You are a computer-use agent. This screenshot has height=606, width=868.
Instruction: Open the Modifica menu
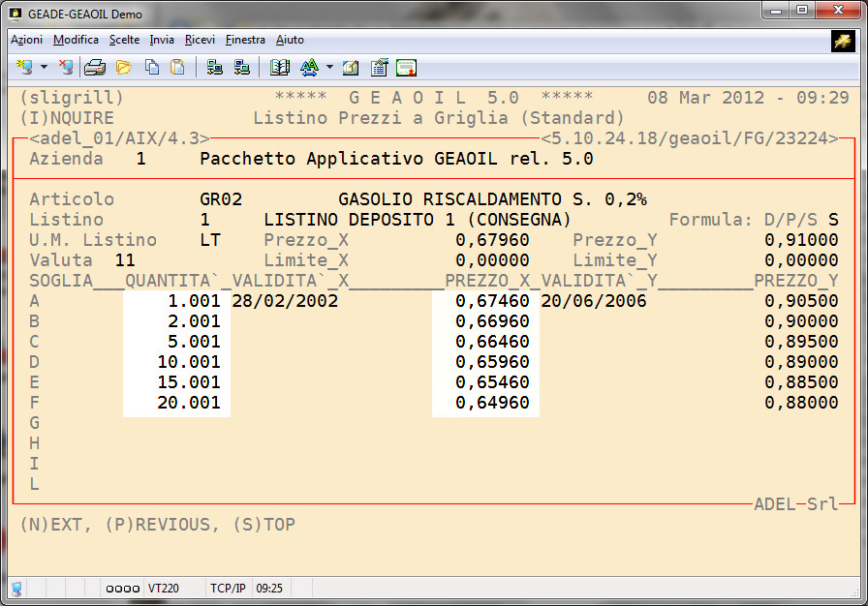click(x=76, y=40)
